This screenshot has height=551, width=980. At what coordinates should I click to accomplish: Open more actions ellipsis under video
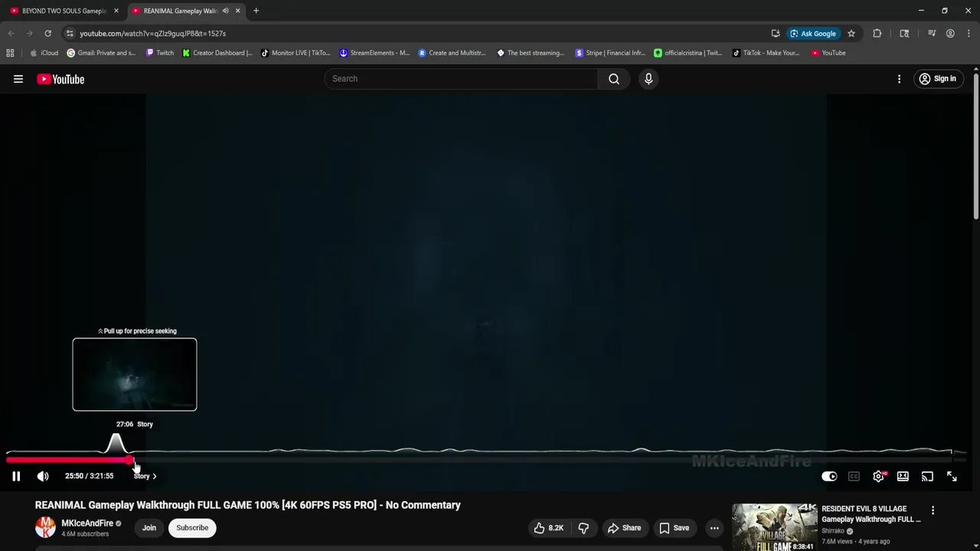coord(714,527)
